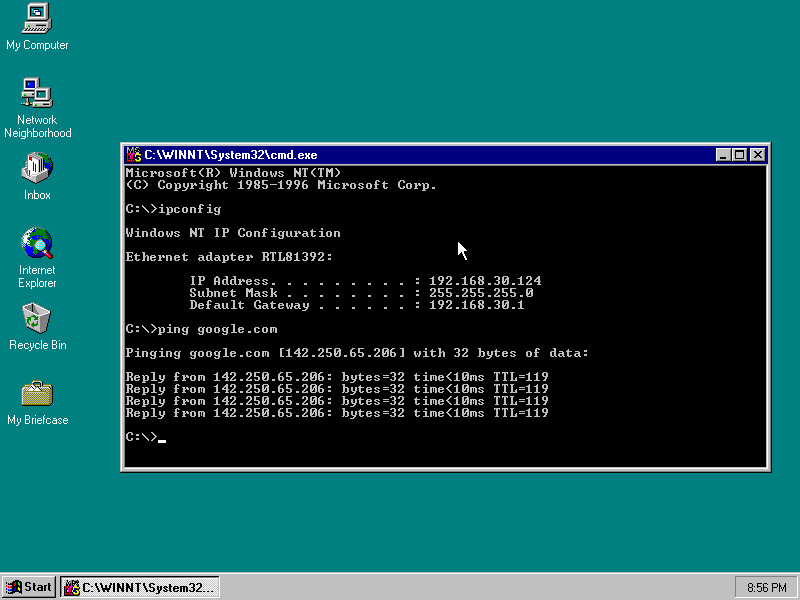800x600 pixels.
Task: Click the 8:56 PM clock in tray
Action: click(x=766, y=588)
